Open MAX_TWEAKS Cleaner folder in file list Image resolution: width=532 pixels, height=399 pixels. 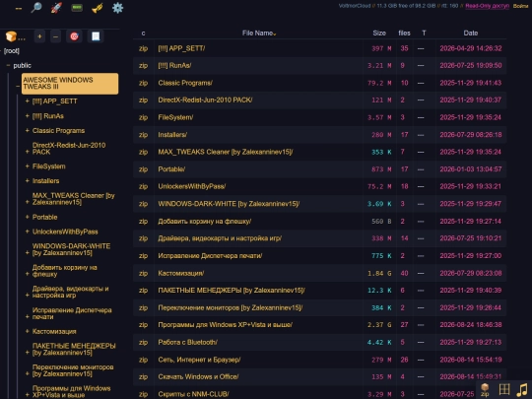[x=226, y=152]
